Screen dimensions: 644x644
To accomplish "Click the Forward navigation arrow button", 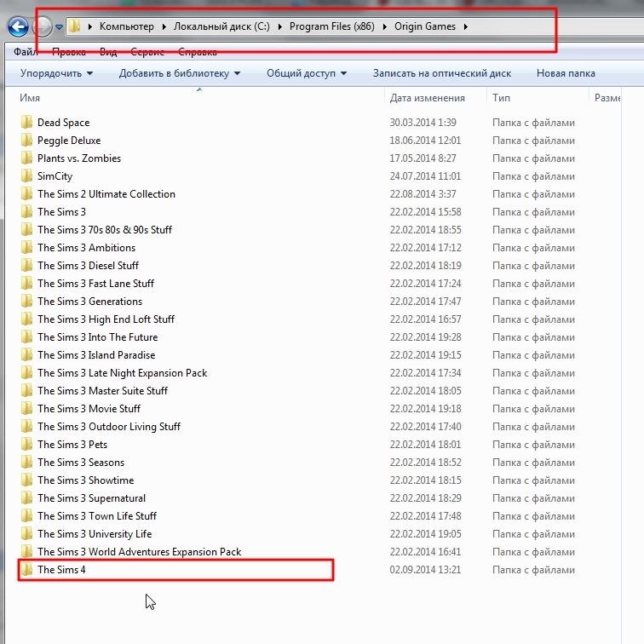I will [43, 27].
